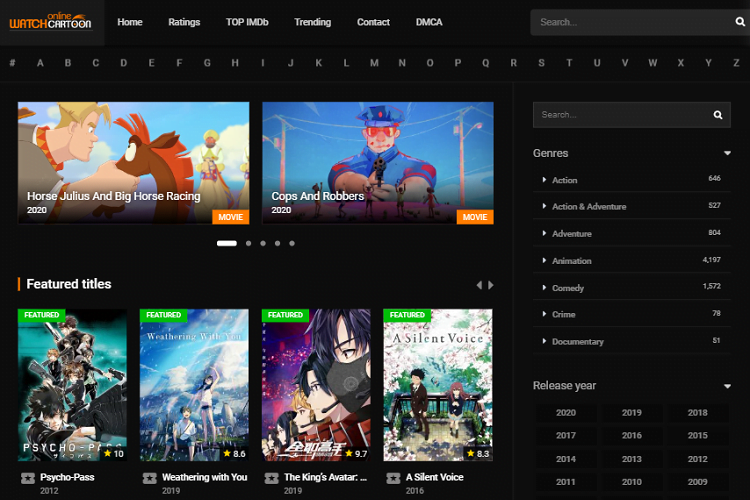Filter by release year 2012
Screen dimensions: 750x500
[698, 459]
